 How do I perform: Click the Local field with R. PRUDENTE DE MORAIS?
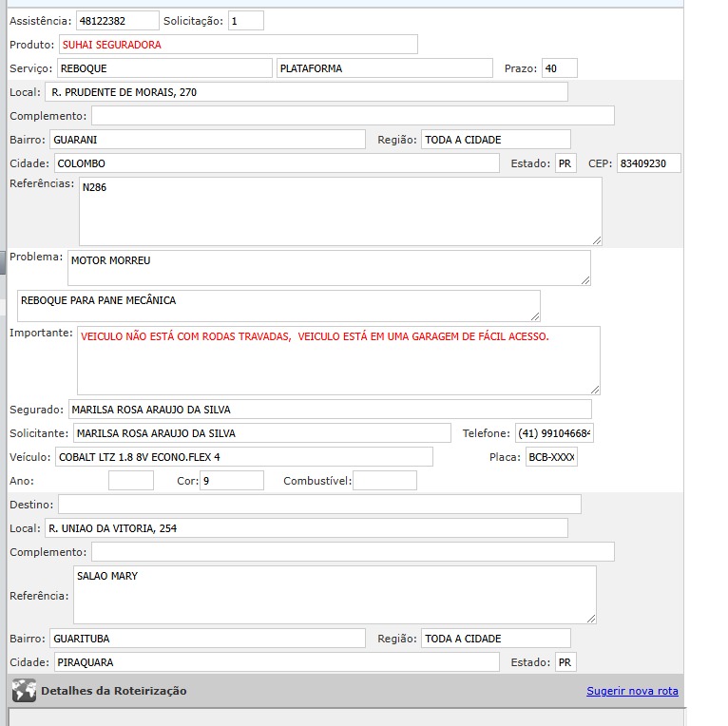[x=305, y=92]
